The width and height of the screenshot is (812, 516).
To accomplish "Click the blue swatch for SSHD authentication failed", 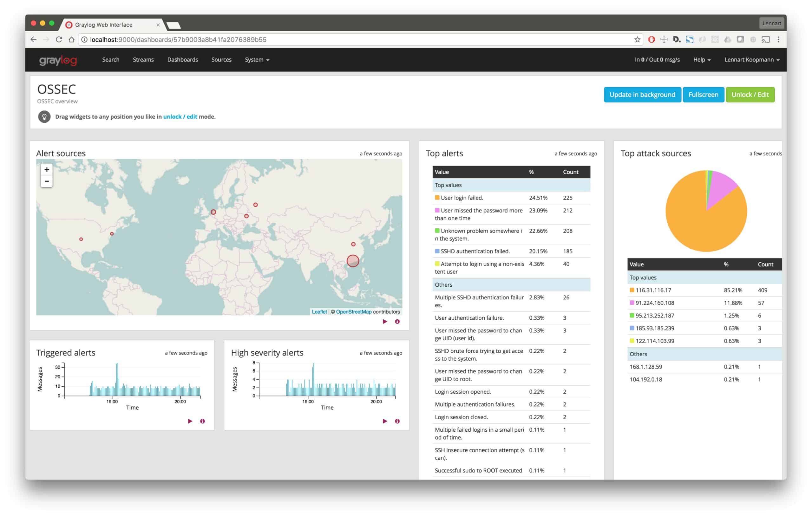I will (437, 251).
